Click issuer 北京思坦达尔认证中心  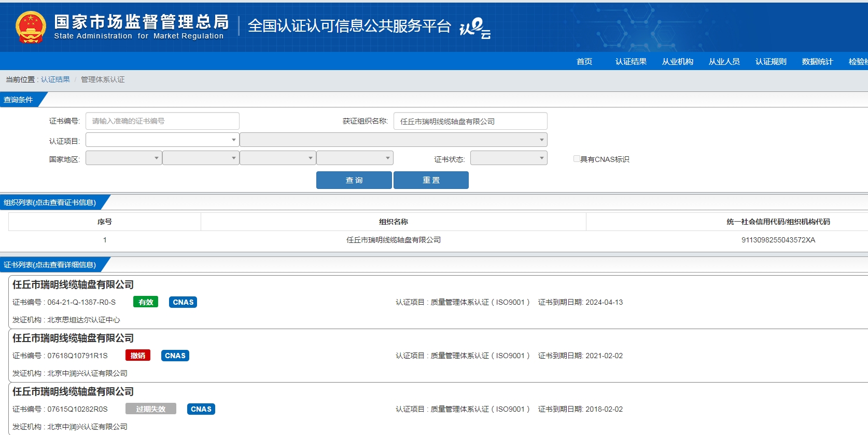83,320
